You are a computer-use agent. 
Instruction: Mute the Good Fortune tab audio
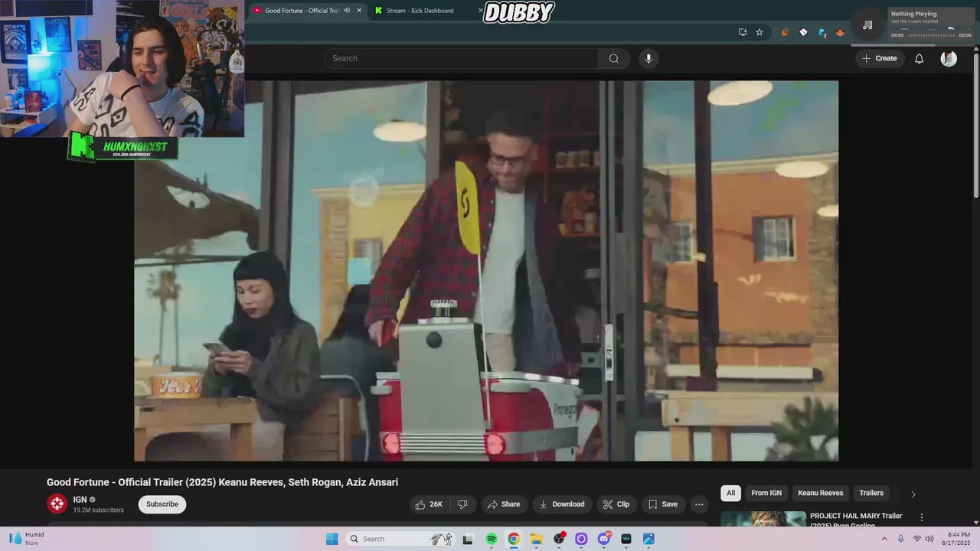347,11
